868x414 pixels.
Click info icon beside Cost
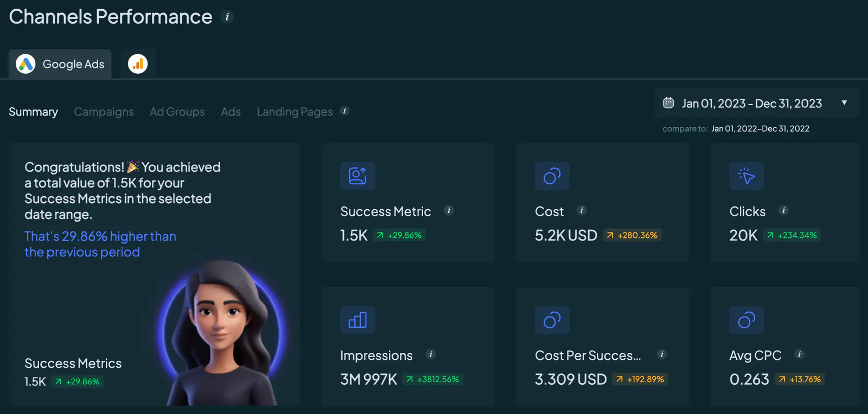point(582,210)
